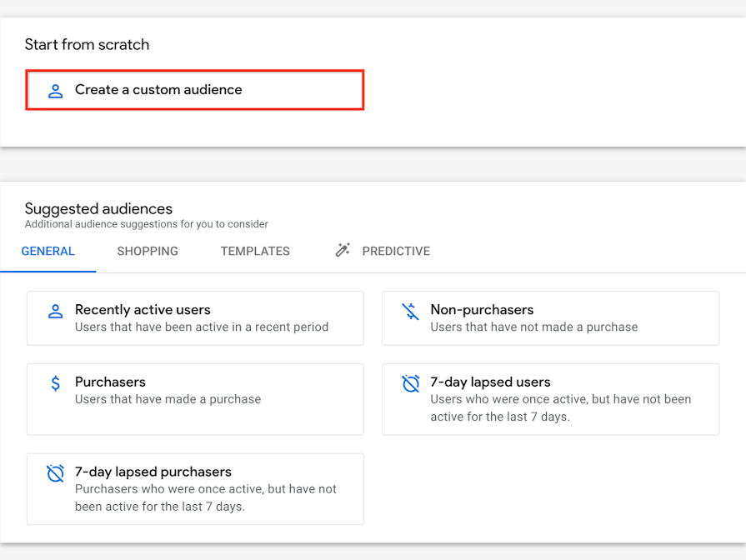
Task: Open the 7-day lapsed users card
Action: tap(550, 399)
